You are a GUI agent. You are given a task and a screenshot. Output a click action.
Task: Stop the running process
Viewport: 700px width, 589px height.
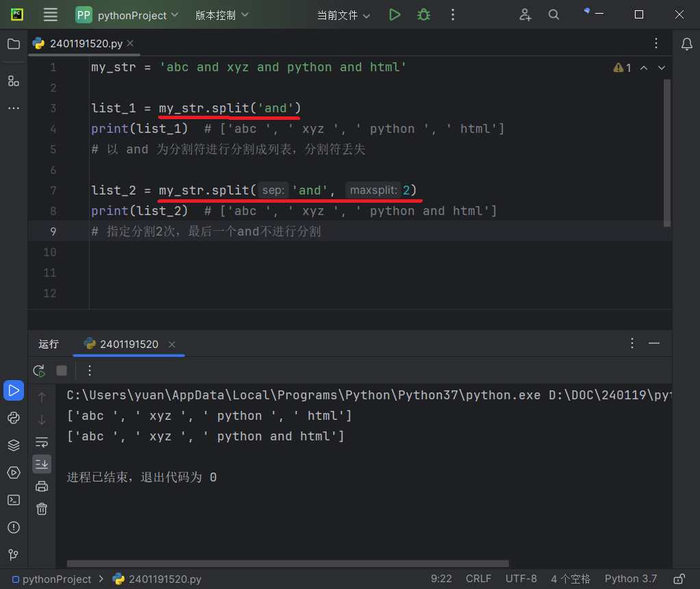pos(62,371)
